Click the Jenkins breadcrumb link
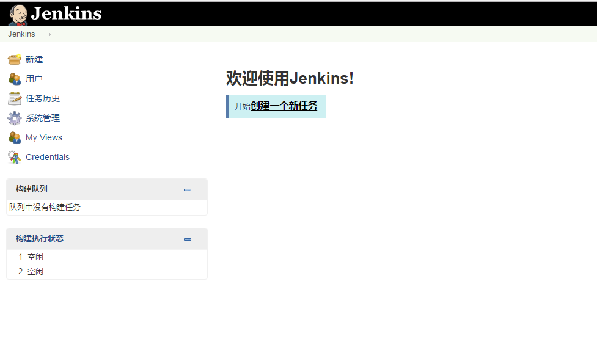The width and height of the screenshot is (597, 364). 21,34
